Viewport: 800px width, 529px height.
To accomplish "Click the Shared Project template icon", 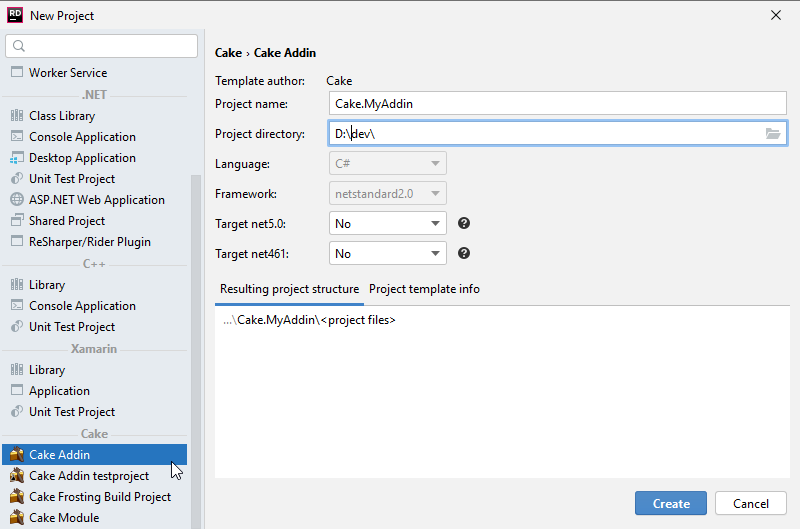I will coord(17,220).
